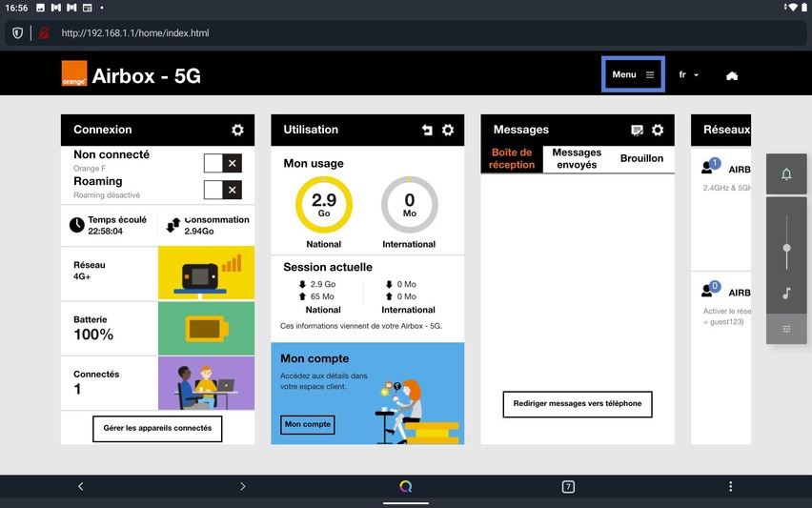Switch to Messages envoyés tab

(577, 158)
